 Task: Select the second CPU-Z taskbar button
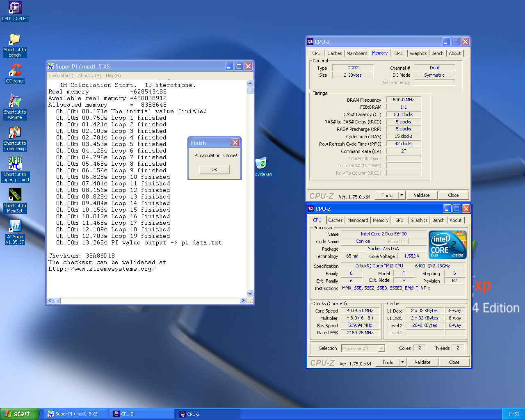tap(208, 414)
